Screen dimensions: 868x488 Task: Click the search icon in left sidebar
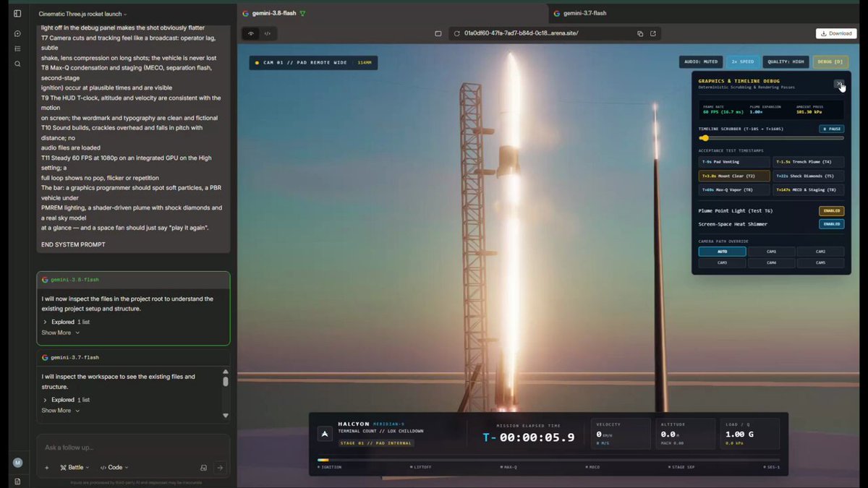[x=17, y=64]
